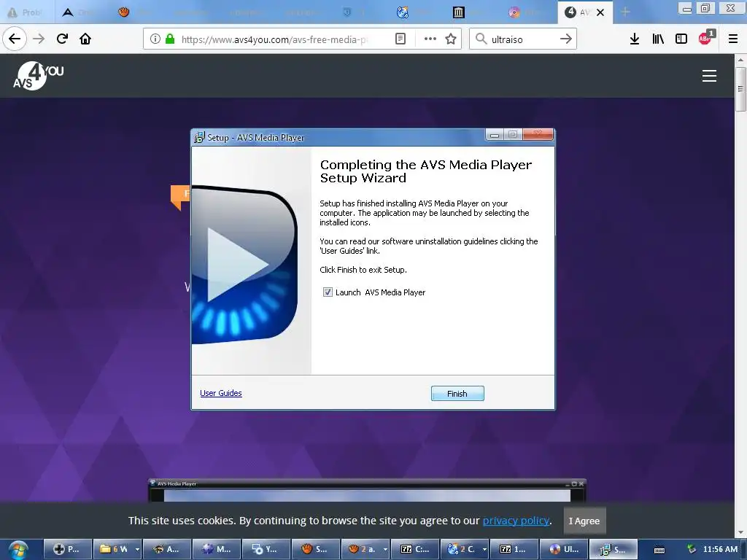The image size is (747, 560).
Task: Minimize the Setup wizard window
Action: (x=495, y=135)
